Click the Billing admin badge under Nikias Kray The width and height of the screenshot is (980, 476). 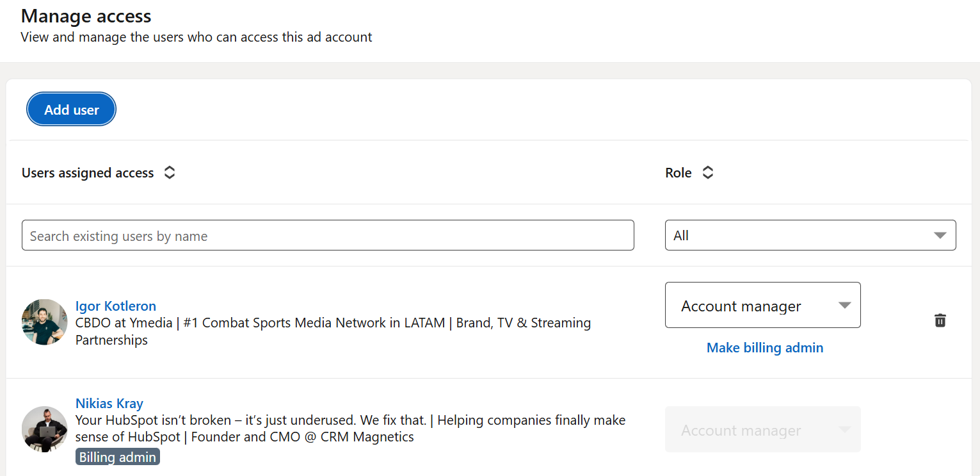coord(118,457)
